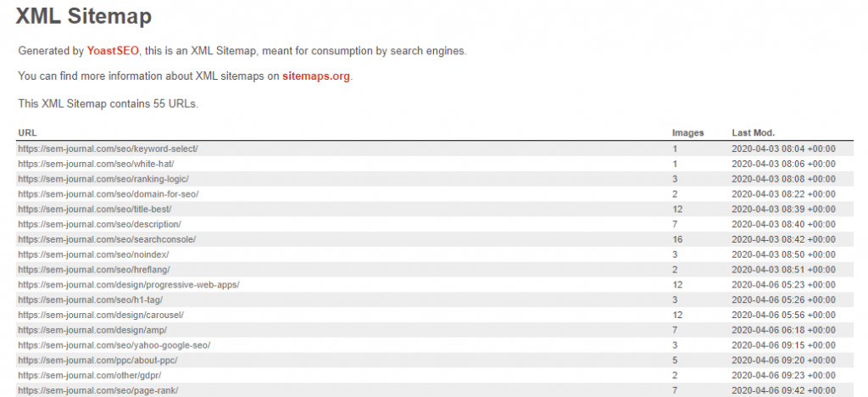Open the design/amp link
Viewport: 868px width, 397px height.
92,330
